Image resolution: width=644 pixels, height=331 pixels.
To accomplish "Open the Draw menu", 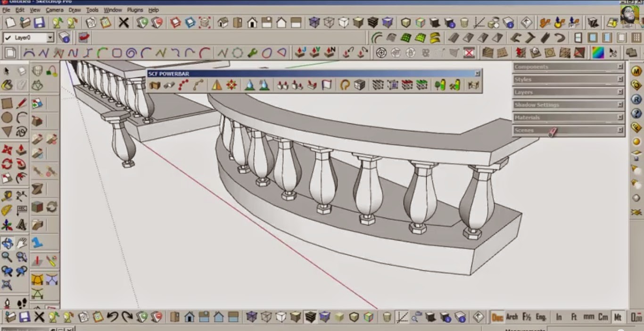I will point(74,10).
